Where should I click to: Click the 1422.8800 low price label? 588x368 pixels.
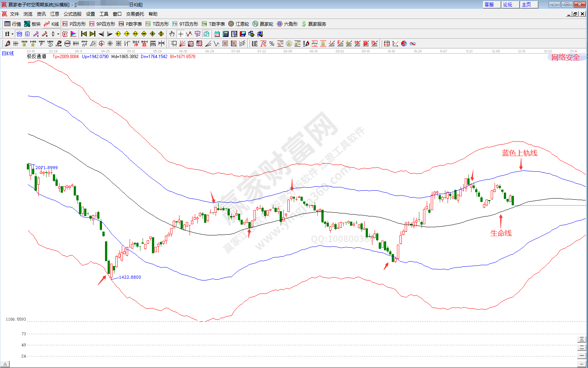pyautogui.click(x=130, y=277)
